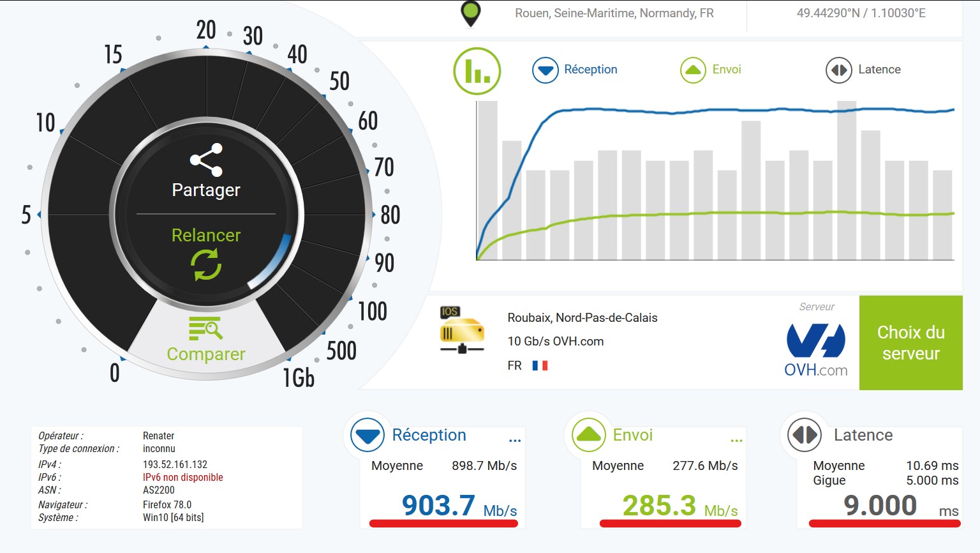Click the green Relancer refresh icon
Viewport: 980px width, 553px height.
206,264
